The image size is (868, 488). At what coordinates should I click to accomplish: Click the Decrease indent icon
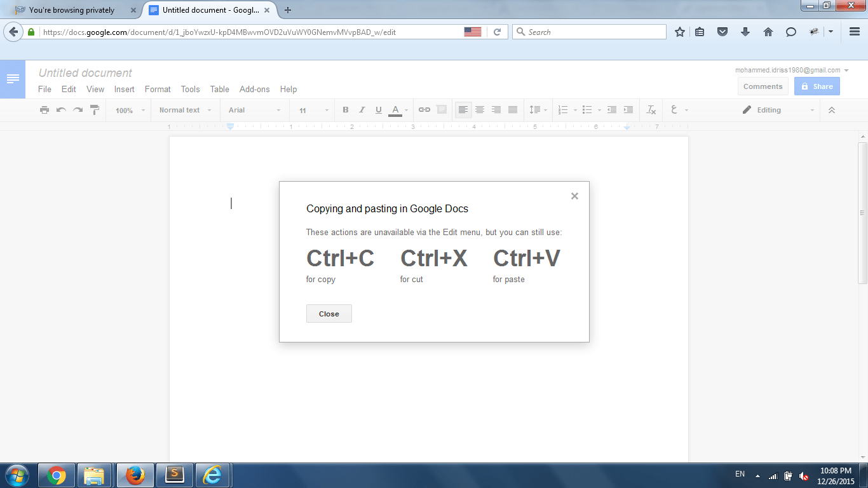(612, 110)
